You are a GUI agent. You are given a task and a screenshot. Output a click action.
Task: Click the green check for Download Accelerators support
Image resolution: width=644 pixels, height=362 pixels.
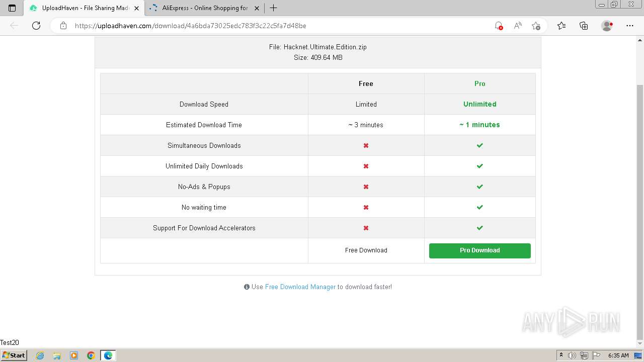[480, 228]
